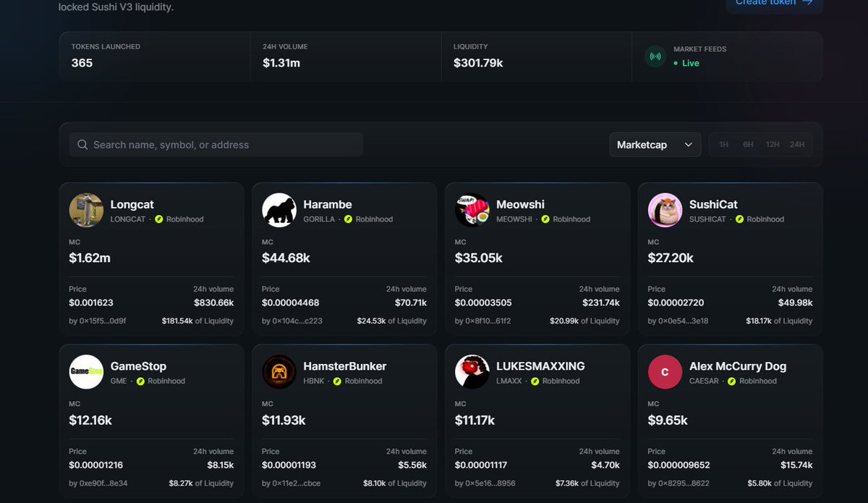868x503 pixels.
Task: Click creator address 0x11e2...cbce
Action: point(297,483)
